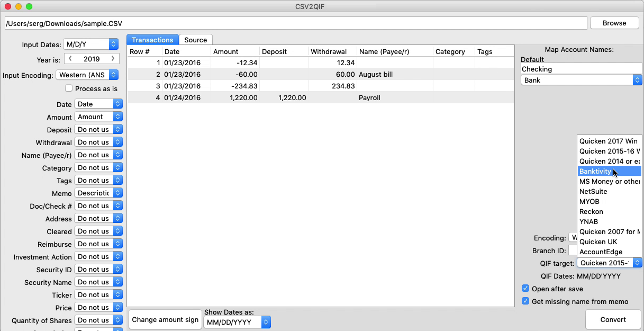Screen dimensions: 644x331
Task: Open the Memo mapping dropdown
Action: tap(98, 193)
